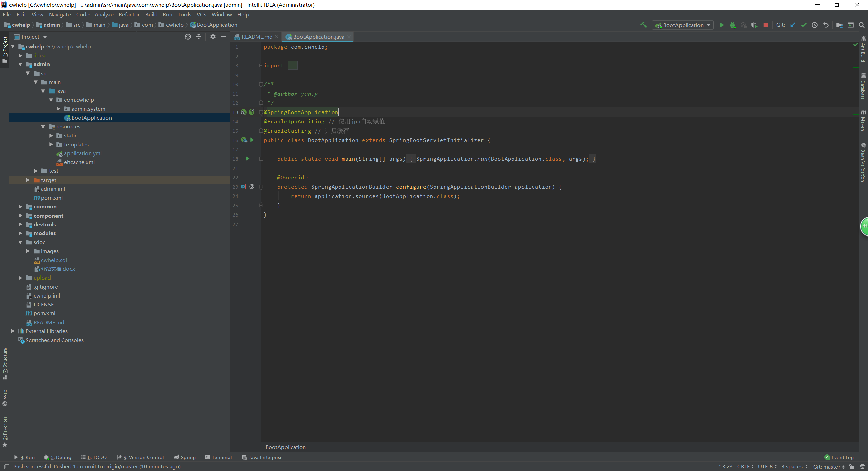This screenshot has width=868, height=471.
Task: Hide the Project tool window
Action: point(224,37)
